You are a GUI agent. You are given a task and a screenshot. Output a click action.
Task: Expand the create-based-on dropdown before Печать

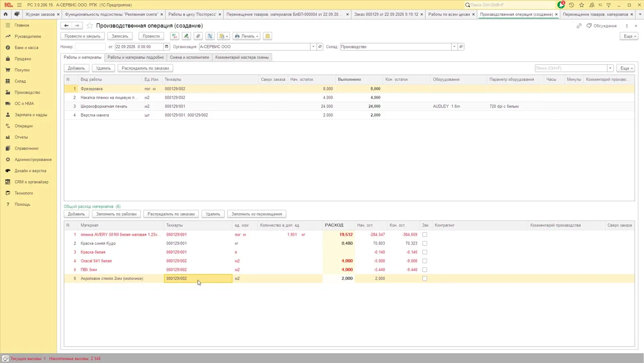(x=223, y=36)
